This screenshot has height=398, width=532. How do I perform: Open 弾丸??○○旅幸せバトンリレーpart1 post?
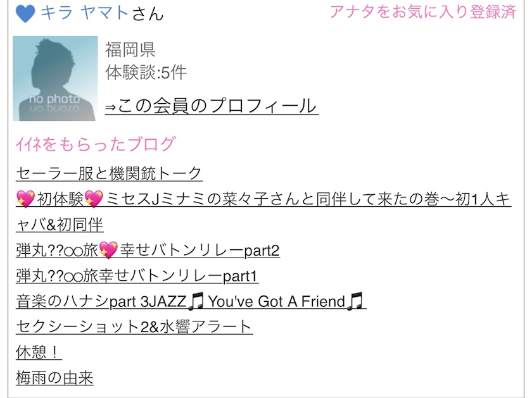(137, 276)
